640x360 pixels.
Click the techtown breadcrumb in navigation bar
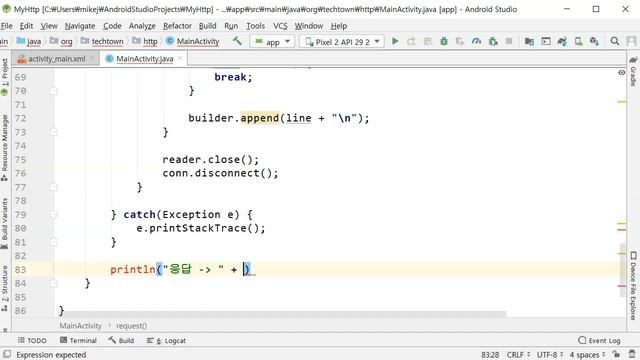coord(102,41)
